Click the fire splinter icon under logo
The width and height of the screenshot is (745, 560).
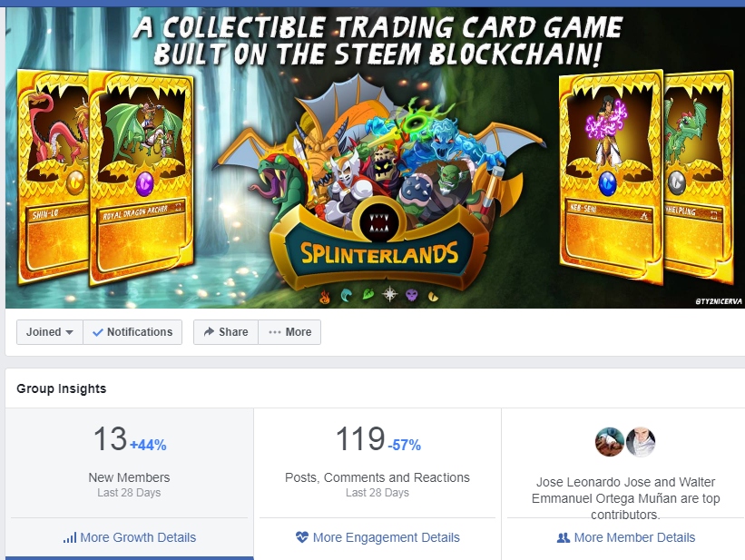coord(325,298)
